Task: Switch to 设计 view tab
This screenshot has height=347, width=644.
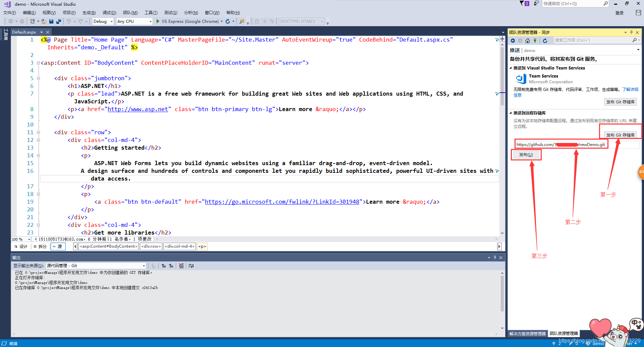Action: [21, 247]
